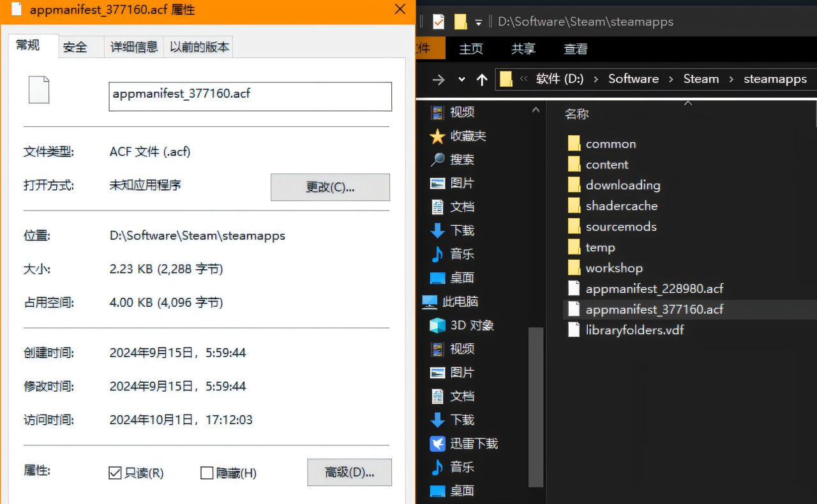
Task: Click the downloading folder icon
Action: pos(574,185)
